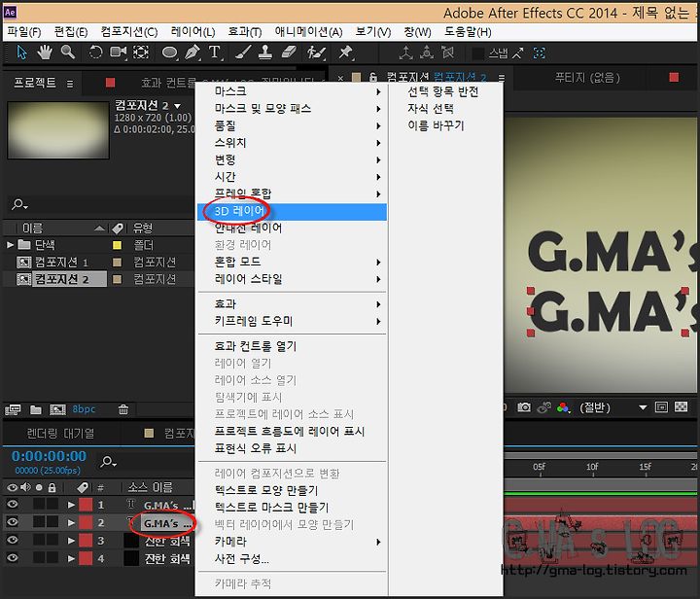Toggle the region of interest icon in viewer
This screenshot has width=700, height=599.
click(x=661, y=406)
